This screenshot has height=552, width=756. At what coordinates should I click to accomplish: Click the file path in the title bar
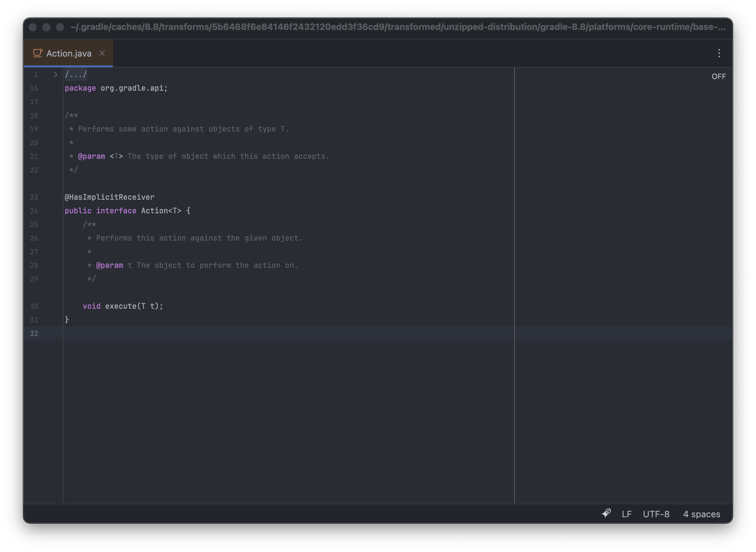(x=398, y=27)
